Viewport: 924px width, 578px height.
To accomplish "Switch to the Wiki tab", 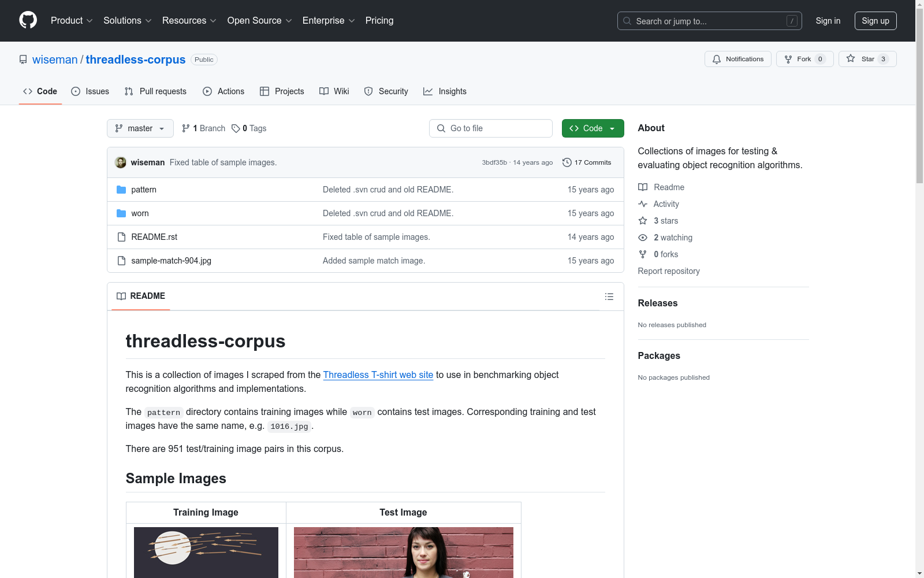I will [334, 91].
